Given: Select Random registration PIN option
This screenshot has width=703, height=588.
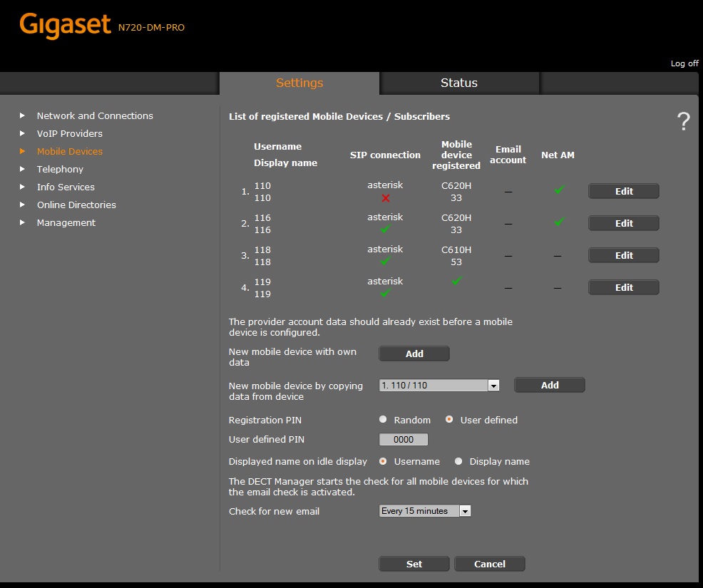Looking at the screenshot, I should click(x=384, y=420).
